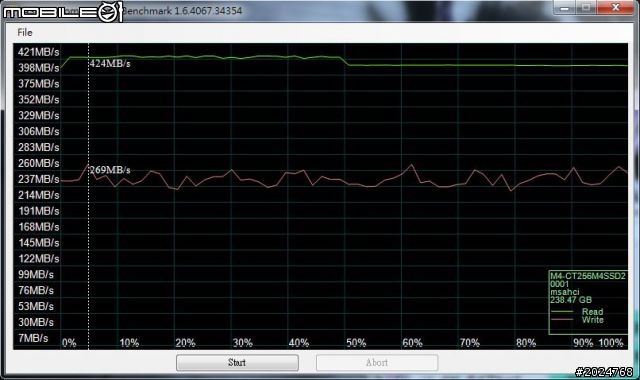Screen dimensions: 640x380
Task: Click the 398MB/s axis label
Action: click(38, 68)
